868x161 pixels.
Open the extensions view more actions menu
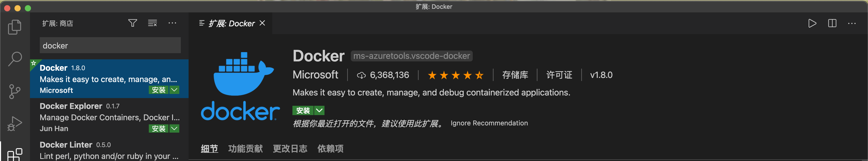[x=173, y=23]
